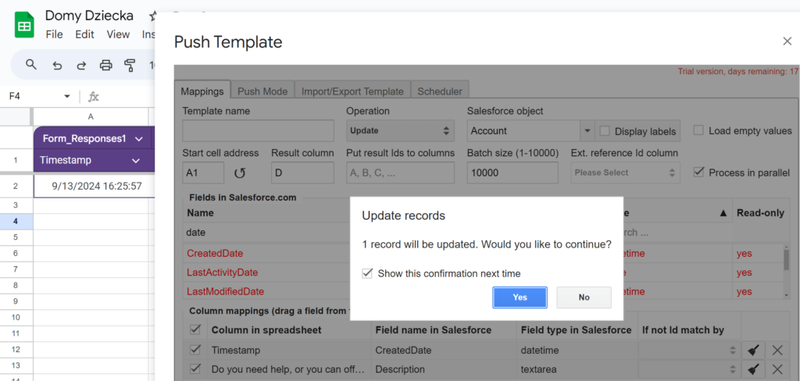Open the View menu
800x381 pixels.
pyautogui.click(x=118, y=34)
